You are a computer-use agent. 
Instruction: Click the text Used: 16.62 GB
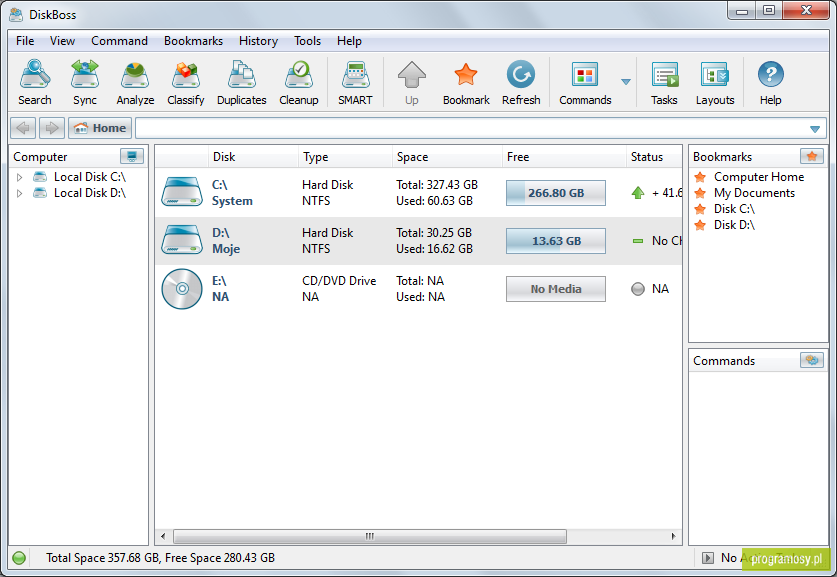click(434, 249)
